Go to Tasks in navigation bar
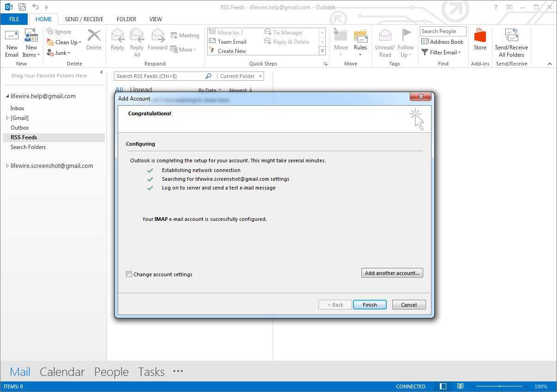The height and width of the screenshot is (392, 557). (151, 372)
